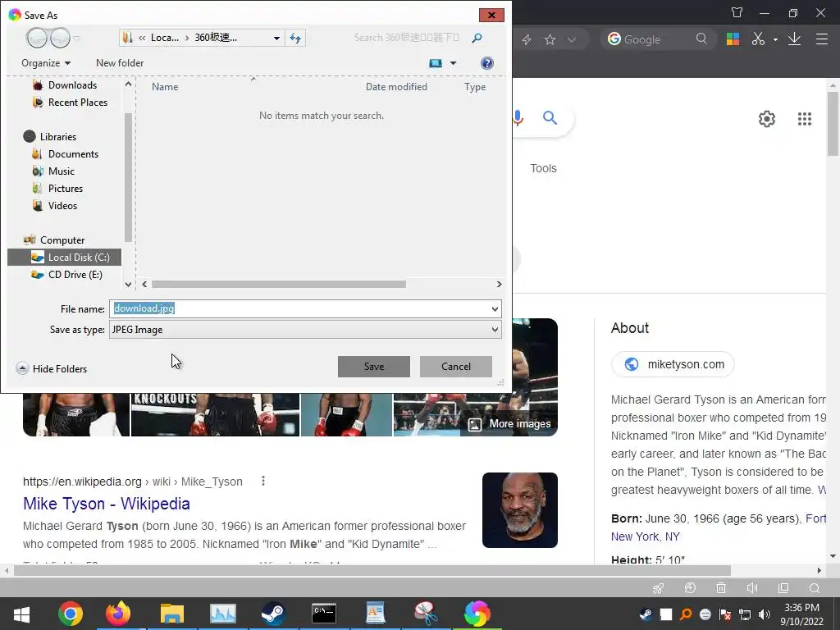Hide Folders in Save As dialog

click(x=52, y=368)
